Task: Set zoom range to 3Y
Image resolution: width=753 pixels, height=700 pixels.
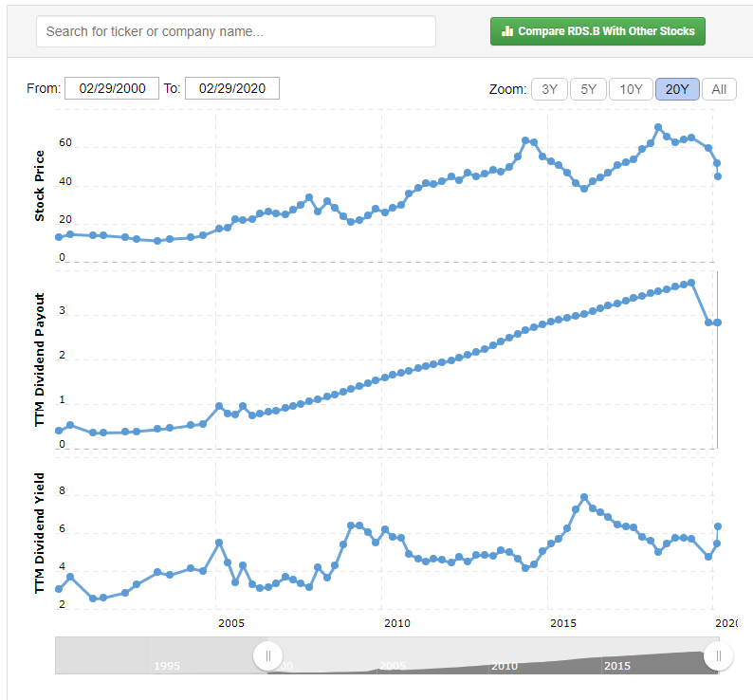Action: tap(548, 89)
